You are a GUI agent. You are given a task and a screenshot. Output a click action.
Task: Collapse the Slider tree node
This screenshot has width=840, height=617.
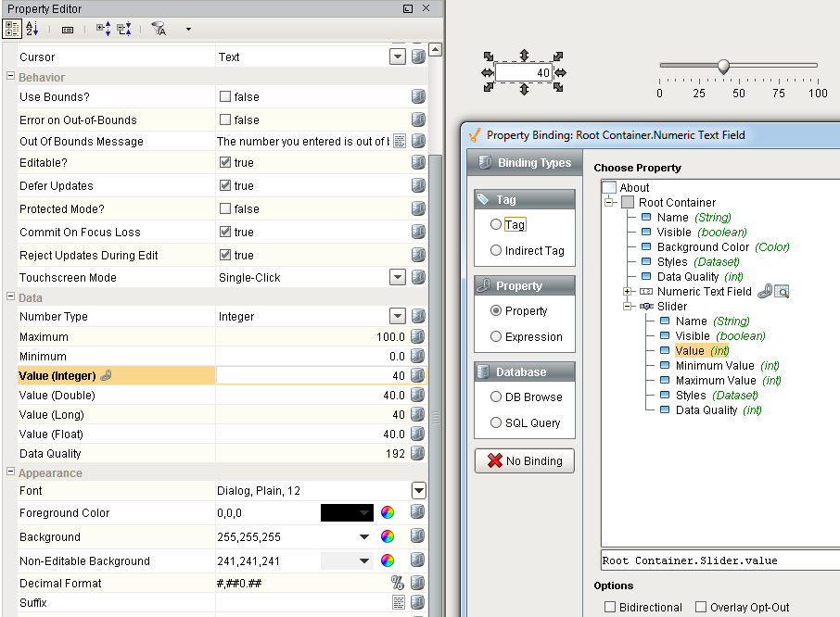pyautogui.click(x=627, y=307)
